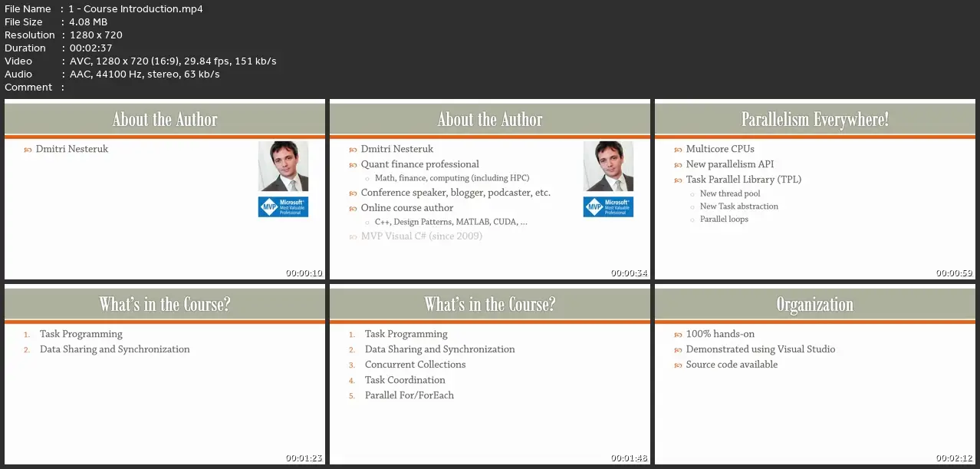
Task: Click the 'Concurrent Collections' list item
Action: click(x=416, y=365)
